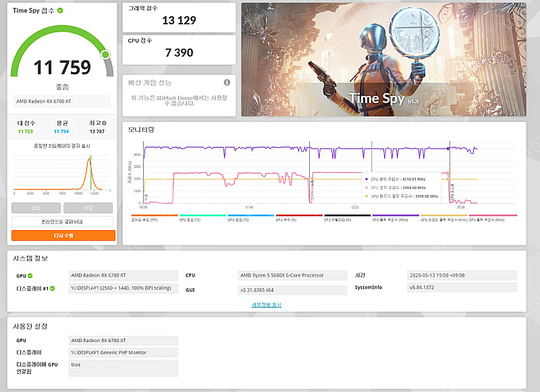
Task: Click the DISPLAY1 2560 × 1440 field
Action: 124,288
